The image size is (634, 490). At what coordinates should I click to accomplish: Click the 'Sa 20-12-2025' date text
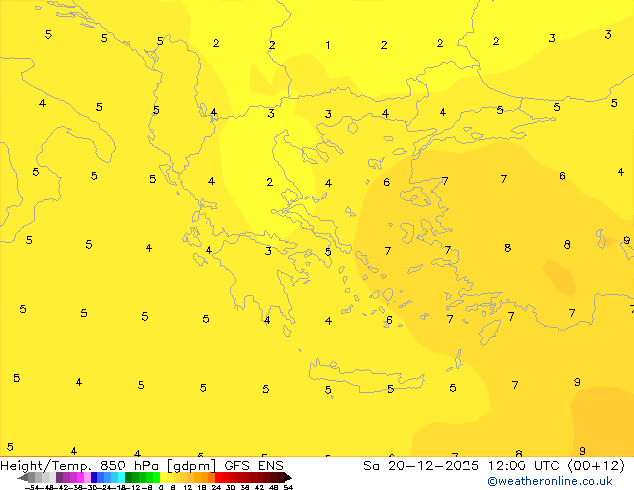tap(421, 466)
